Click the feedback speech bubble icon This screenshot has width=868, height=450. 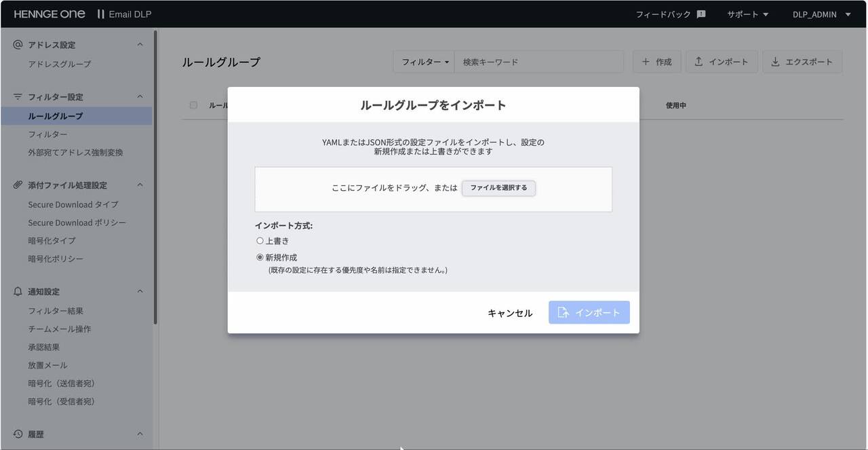[701, 14]
